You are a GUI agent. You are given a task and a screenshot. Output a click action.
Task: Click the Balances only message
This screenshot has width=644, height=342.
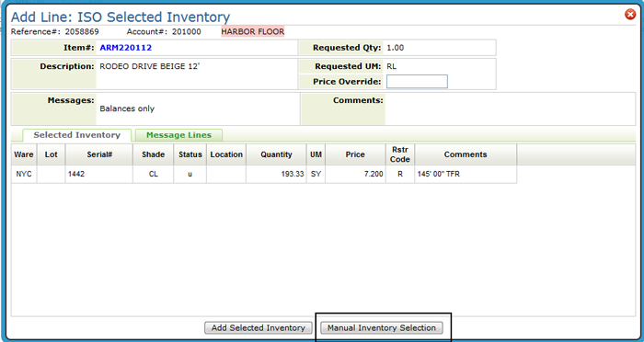[127, 108]
